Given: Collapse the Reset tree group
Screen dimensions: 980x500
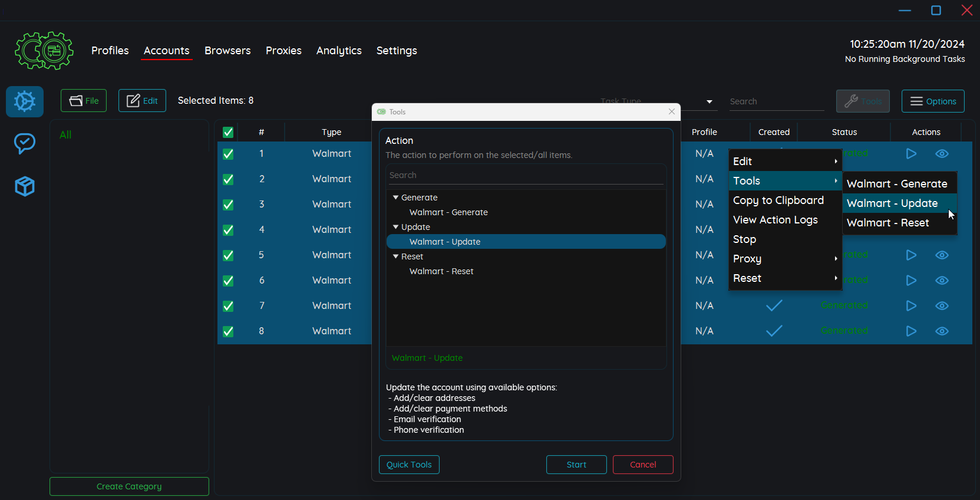Looking at the screenshot, I should tap(396, 256).
